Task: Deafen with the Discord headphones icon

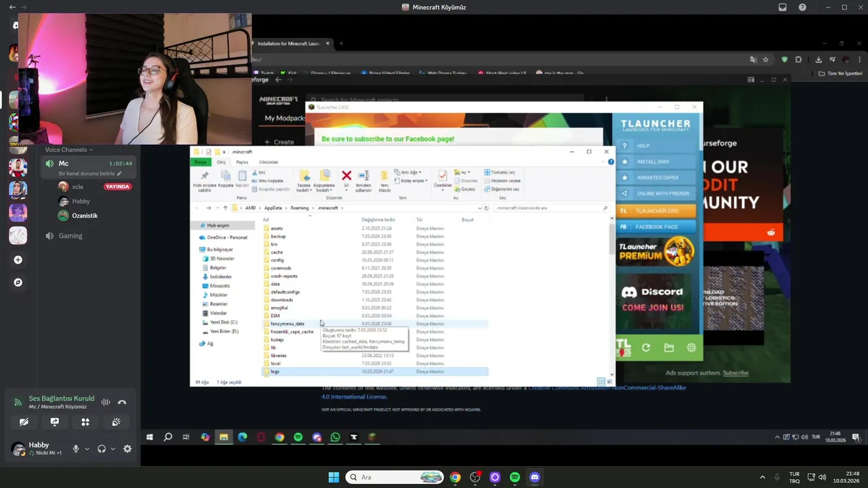Action: (102, 449)
